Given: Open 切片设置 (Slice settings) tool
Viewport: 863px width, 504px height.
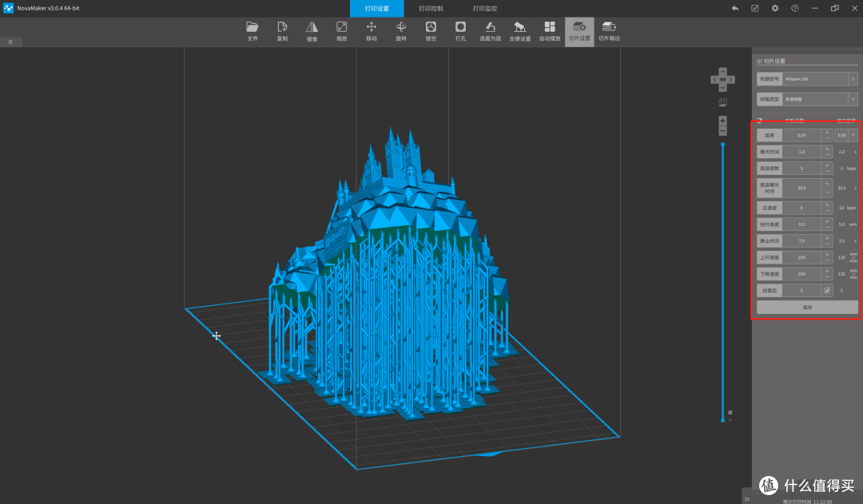Looking at the screenshot, I should pyautogui.click(x=579, y=31).
